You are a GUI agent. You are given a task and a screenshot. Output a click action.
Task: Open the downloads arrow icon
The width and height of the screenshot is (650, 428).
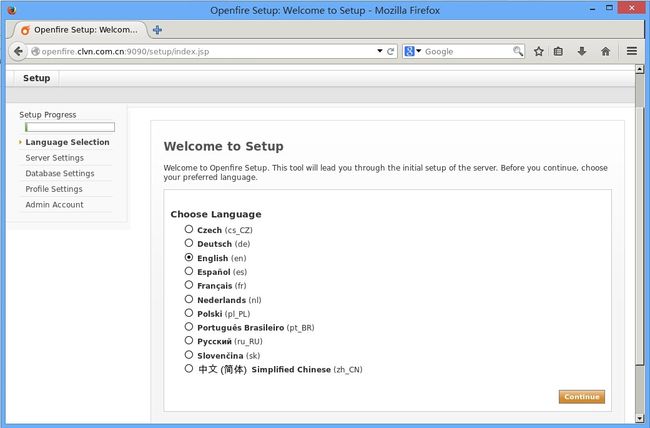tap(582, 51)
